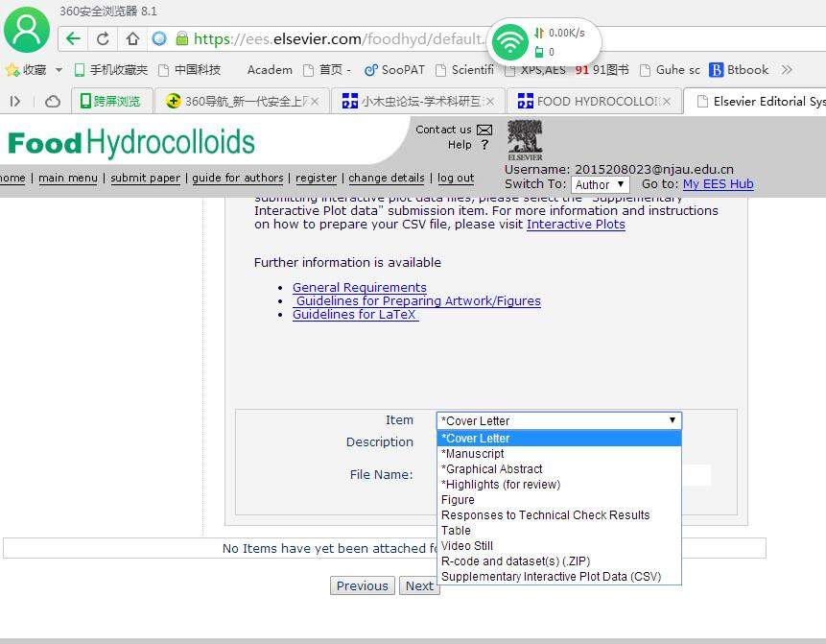This screenshot has height=644, width=826.
Task: Click the Food Hydrocolloids journal logo
Action: pos(131,143)
